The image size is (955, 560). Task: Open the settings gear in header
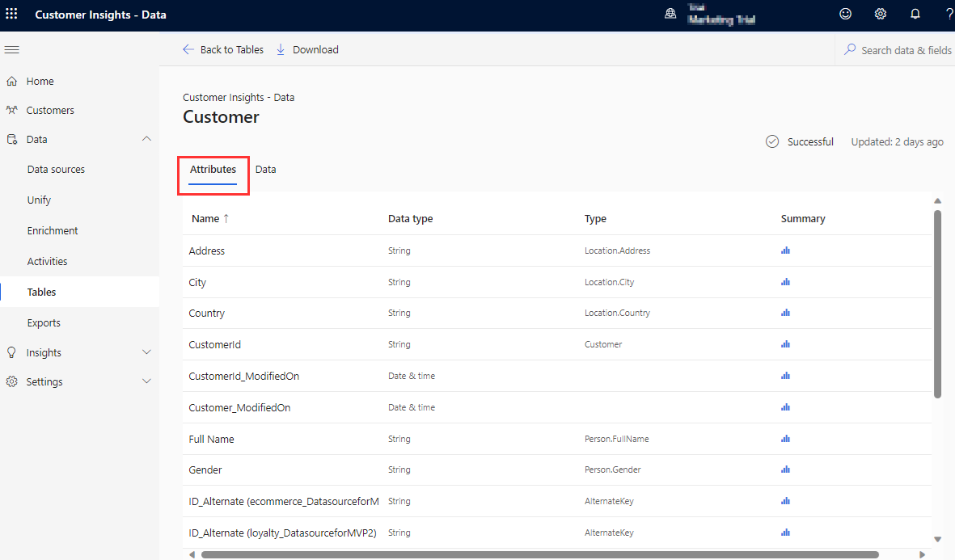(x=881, y=14)
